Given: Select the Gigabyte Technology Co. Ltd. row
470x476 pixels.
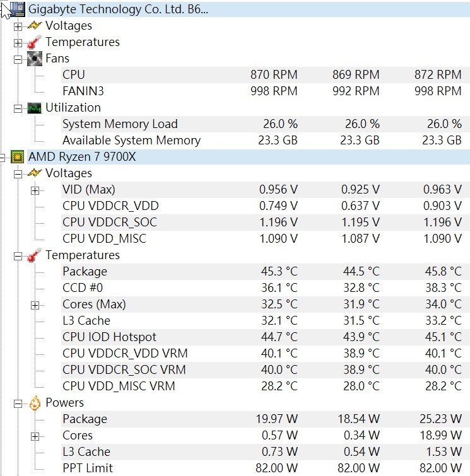Looking at the screenshot, I should coord(249,9).
